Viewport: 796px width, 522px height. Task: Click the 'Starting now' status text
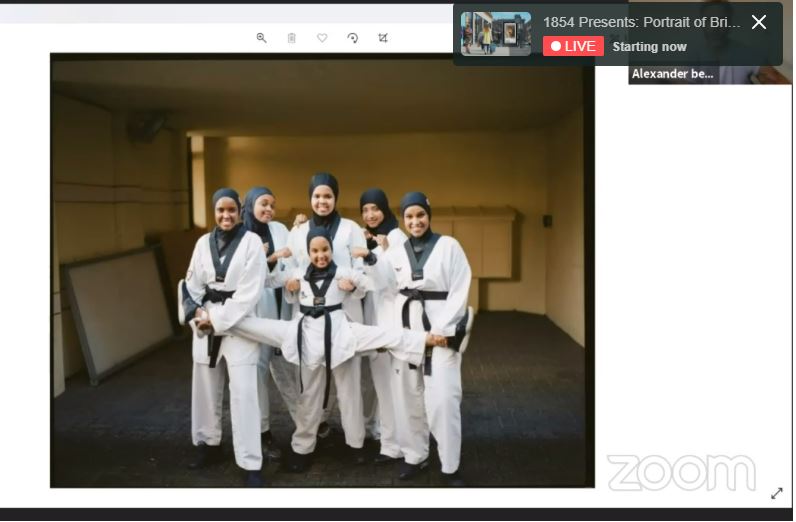(649, 47)
